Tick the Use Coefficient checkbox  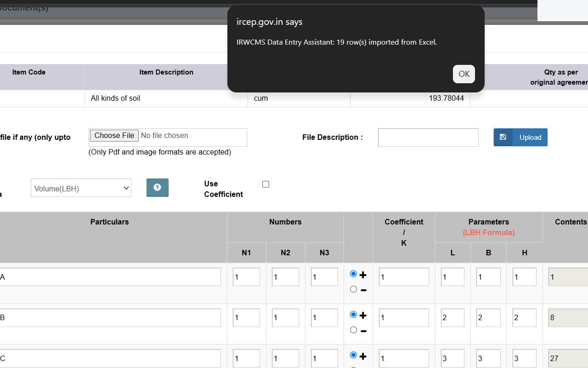coord(266,184)
